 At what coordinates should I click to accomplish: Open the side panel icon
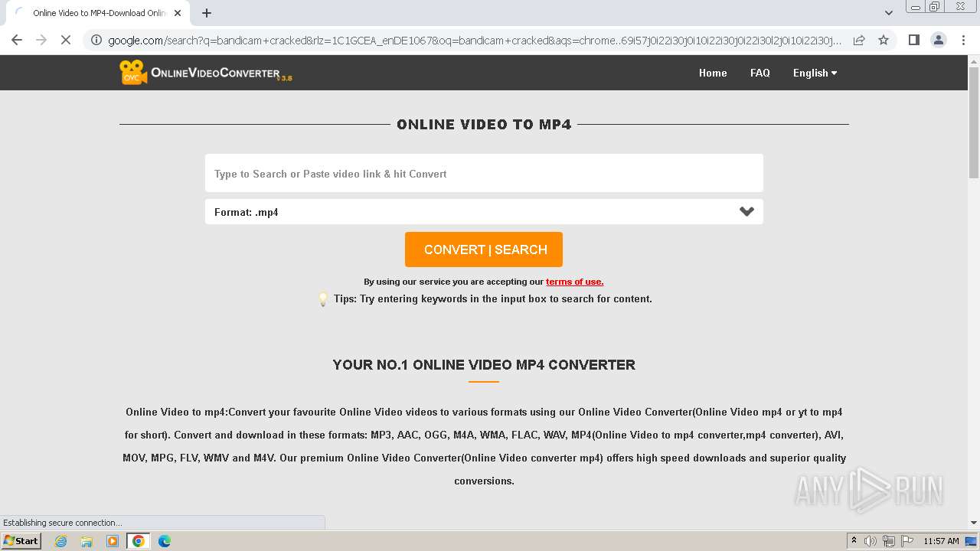tap(913, 40)
